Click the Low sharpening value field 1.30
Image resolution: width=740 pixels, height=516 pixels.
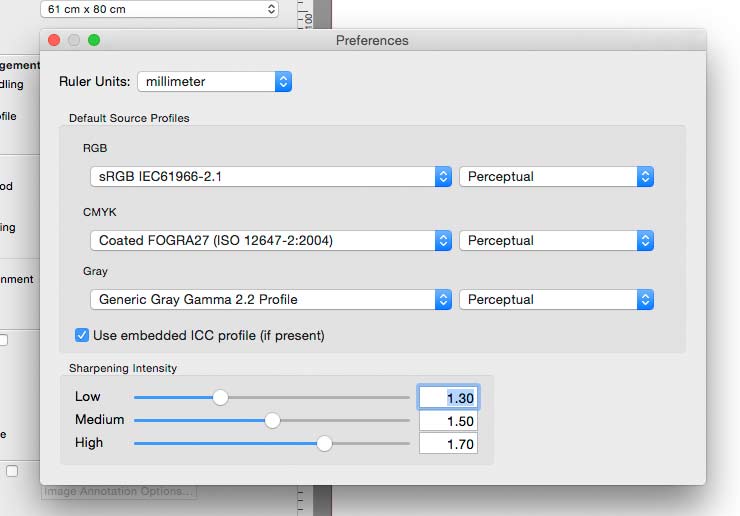[448, 398]
